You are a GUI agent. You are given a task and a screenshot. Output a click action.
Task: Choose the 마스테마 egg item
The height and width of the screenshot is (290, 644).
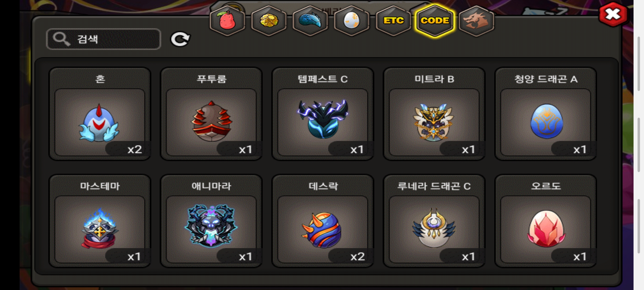pyautogui.click(x=100, y=221)
